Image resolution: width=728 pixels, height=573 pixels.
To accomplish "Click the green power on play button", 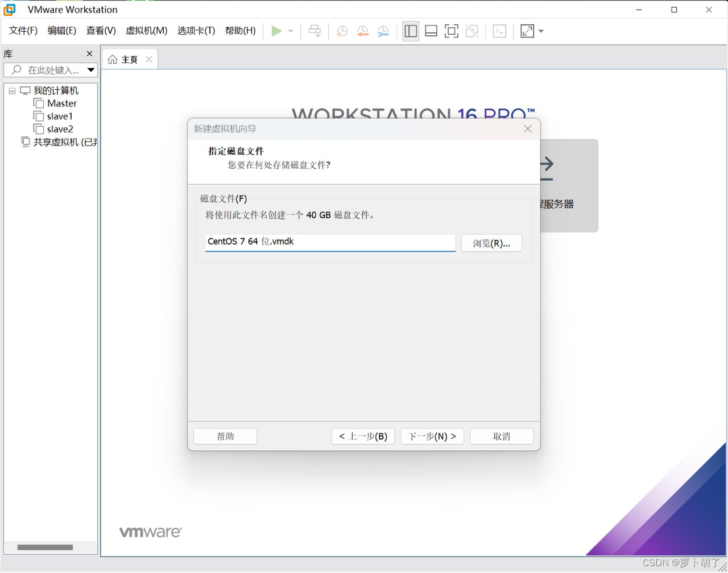I will point(276,31).
